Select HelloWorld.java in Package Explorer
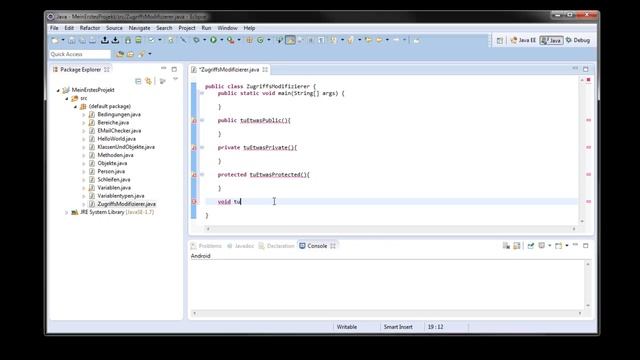 click(x=116, y=139)
